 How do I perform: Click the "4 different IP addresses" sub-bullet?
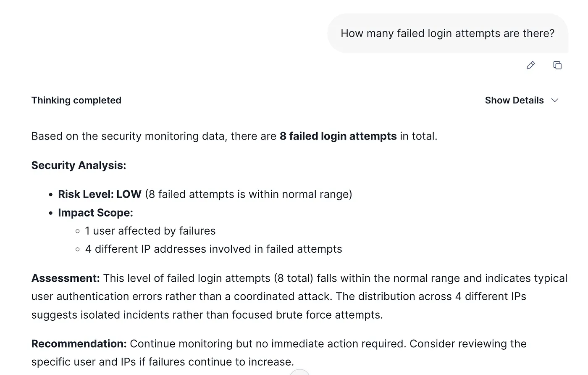tap(213, 249)
